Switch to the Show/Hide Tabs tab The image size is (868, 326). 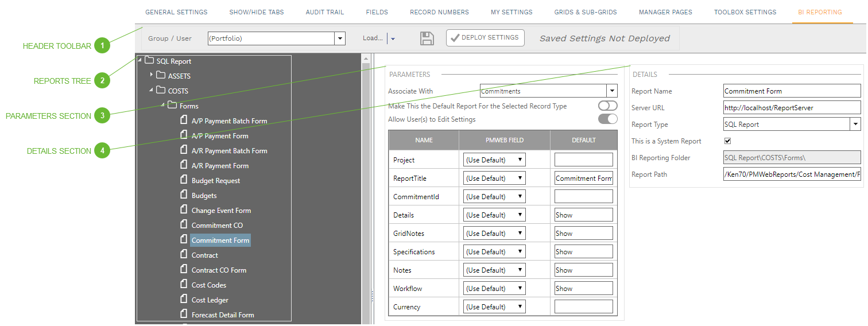[x=257, y=12]
